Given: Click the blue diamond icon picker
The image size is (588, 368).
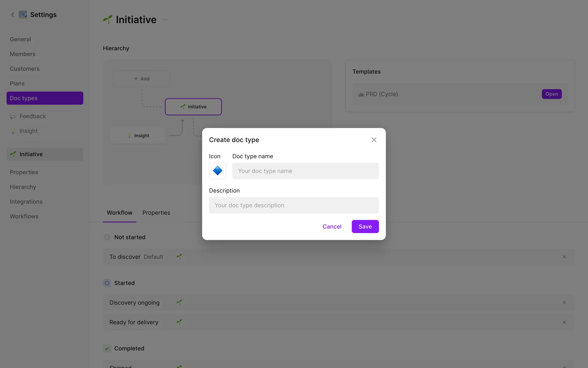Looking at the screenshot, I should 217,171.
